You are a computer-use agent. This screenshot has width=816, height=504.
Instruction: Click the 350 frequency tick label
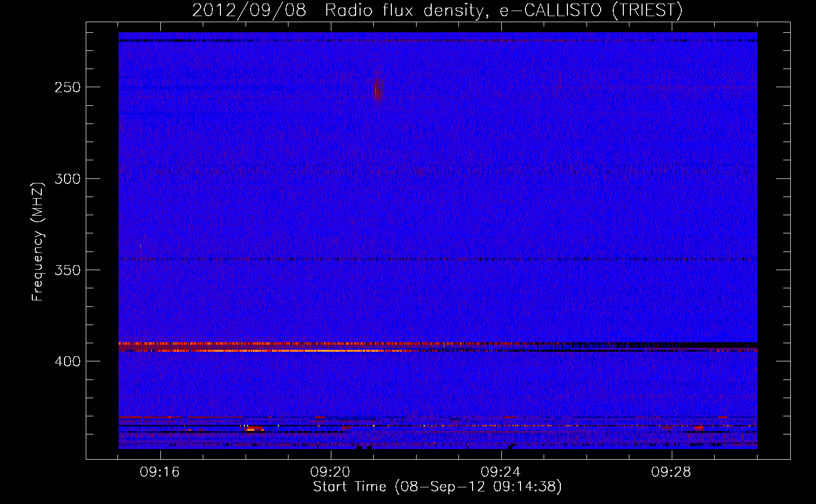click(68, 270)
